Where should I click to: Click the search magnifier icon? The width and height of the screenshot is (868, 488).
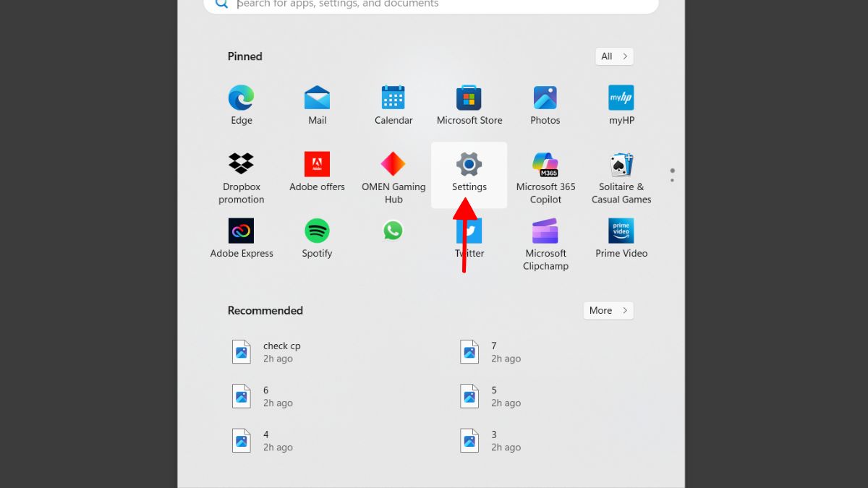coord(221,4)
